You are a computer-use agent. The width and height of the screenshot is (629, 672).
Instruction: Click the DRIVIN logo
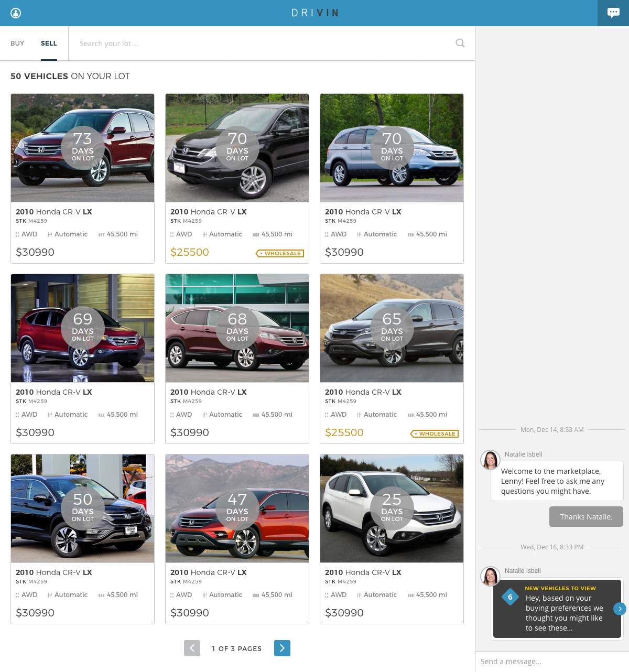314,13
